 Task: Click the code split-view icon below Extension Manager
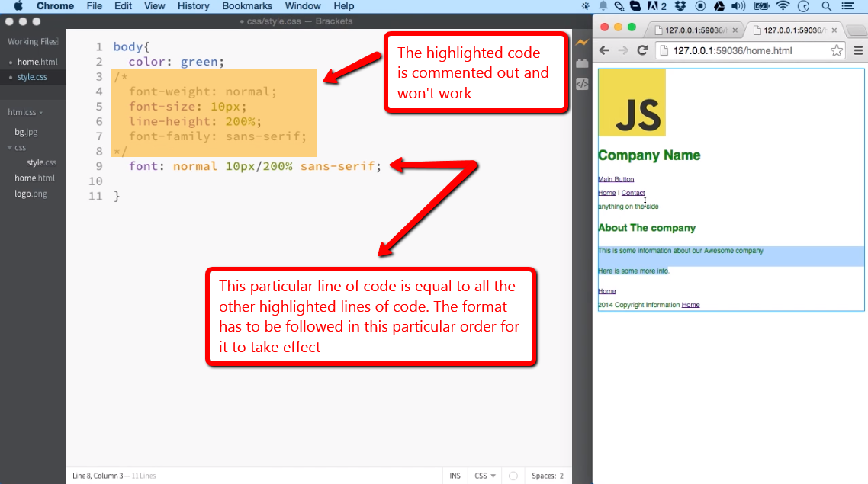(x=582, y=84)
